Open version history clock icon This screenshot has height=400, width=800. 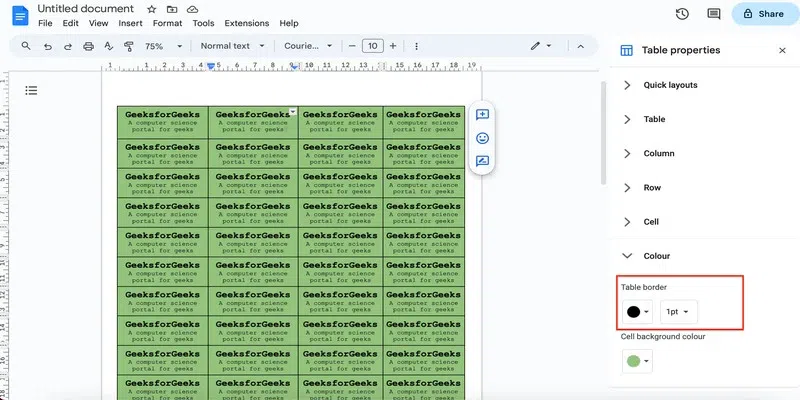tap(682, 14)
